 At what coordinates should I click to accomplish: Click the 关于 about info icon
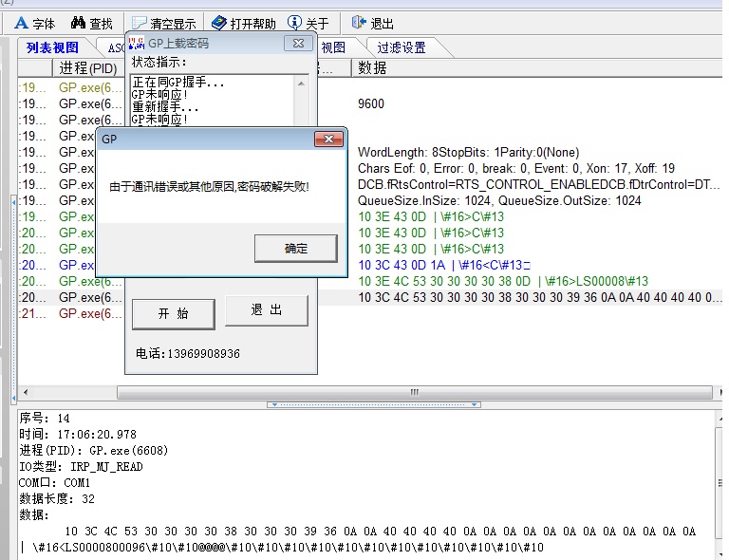point(294,23)
